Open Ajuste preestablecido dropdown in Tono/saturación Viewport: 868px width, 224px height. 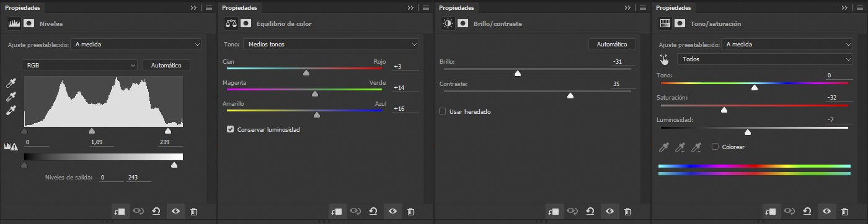[x=787, y=45]
